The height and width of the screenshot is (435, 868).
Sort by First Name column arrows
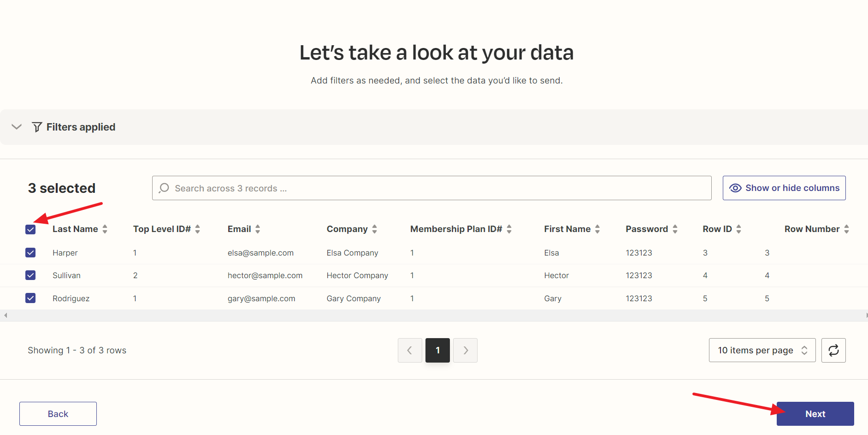pyautogui.click(x=597, y=229)
